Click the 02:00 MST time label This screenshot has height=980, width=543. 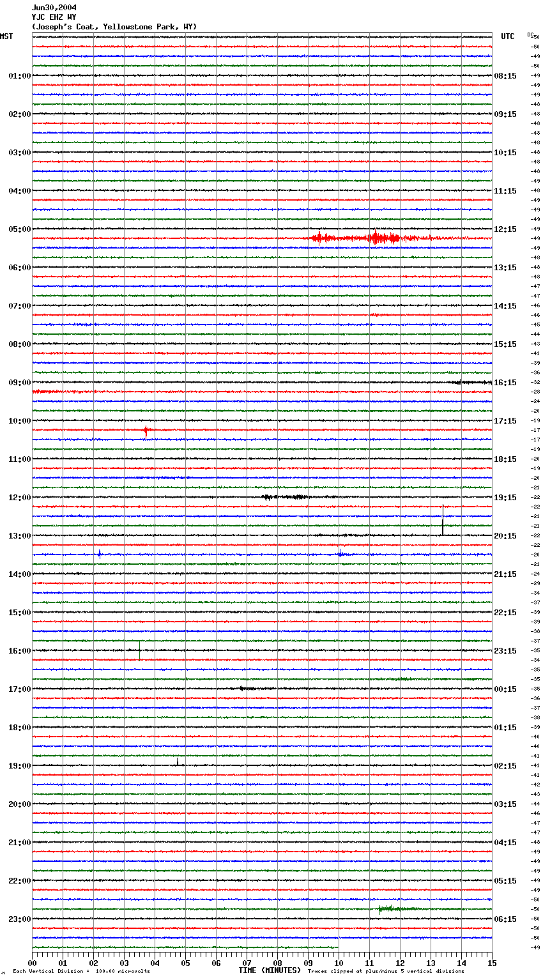click(20, 114)
